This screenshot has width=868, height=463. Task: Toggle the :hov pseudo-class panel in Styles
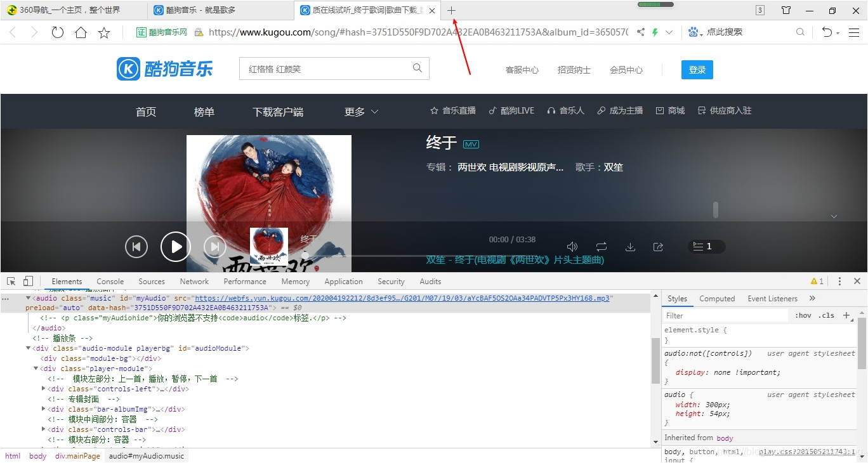[x=803, y=315]
